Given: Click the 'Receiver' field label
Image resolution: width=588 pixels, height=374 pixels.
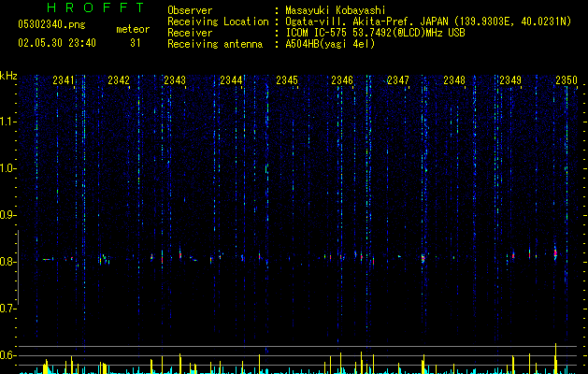Looking at the screenshot, I should 190,33.
